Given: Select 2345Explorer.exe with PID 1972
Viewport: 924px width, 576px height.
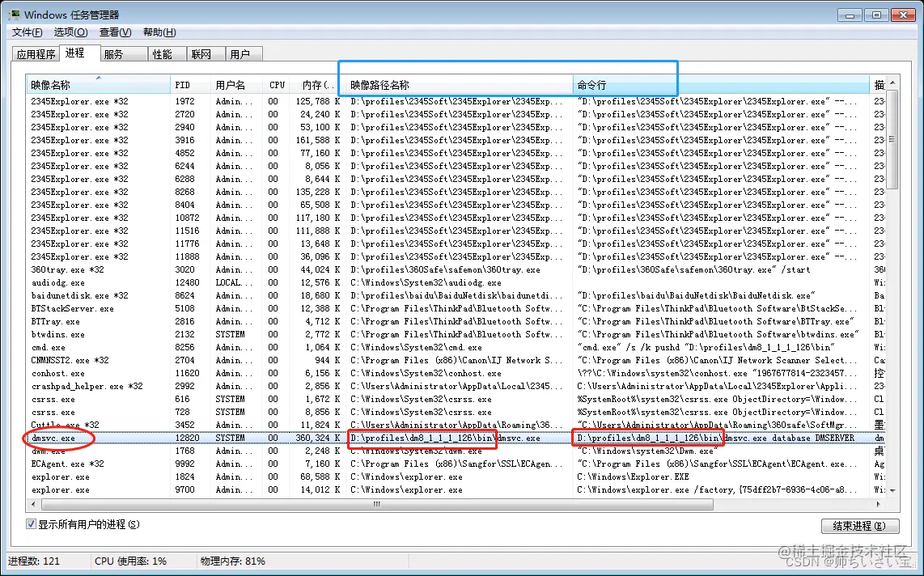Looking at the screenshot, I should click(x=456, y=101).
